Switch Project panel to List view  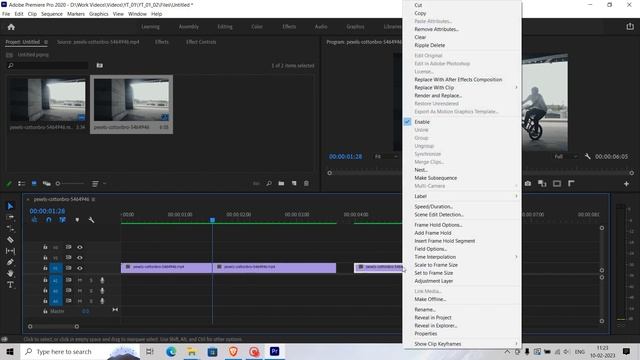[x=22, y=184]
